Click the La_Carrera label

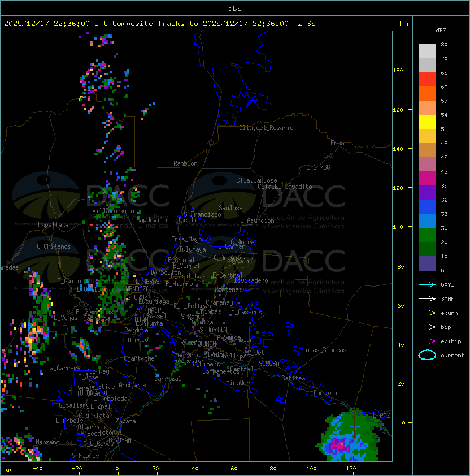[64, 368]
